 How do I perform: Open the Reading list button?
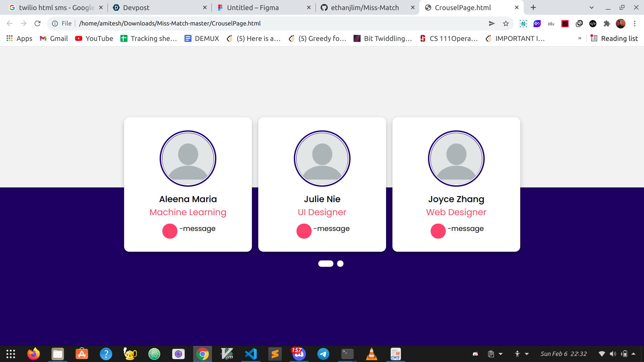point(614,39)
